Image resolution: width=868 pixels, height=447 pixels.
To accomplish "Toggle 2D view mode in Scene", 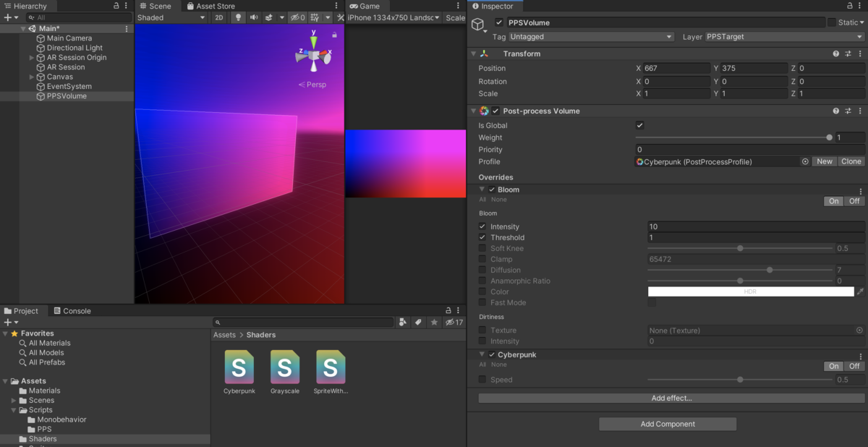I will [x=219, y=17].
